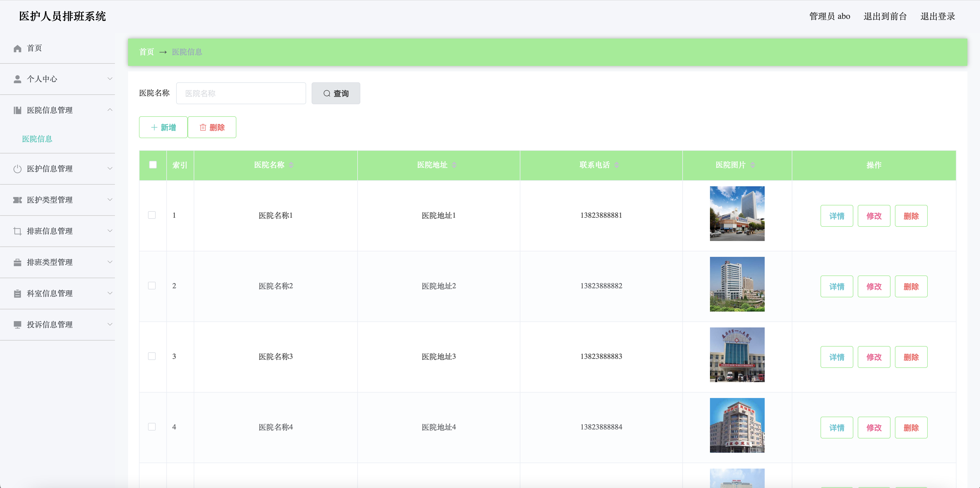This screenshot has width=980, height=488.
Task: Click the 新增 add button
Action: [163, 127]
